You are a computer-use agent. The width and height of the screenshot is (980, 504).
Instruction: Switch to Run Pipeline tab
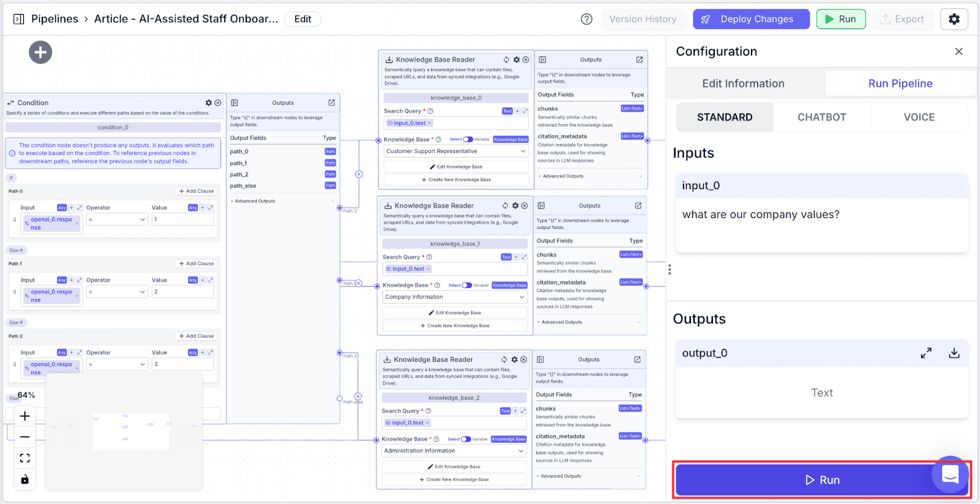pyautogui.click(x=900, y=83)
